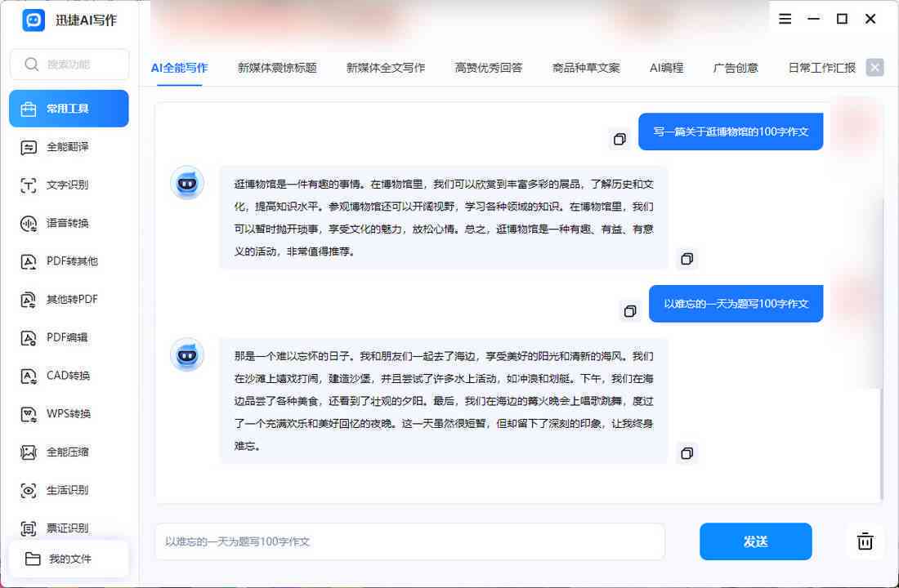The width and height of the screenshot is (899, 588).
Task: Click the 以难忘的一天为题写100字作文 bubble
Action: [736, 303]
